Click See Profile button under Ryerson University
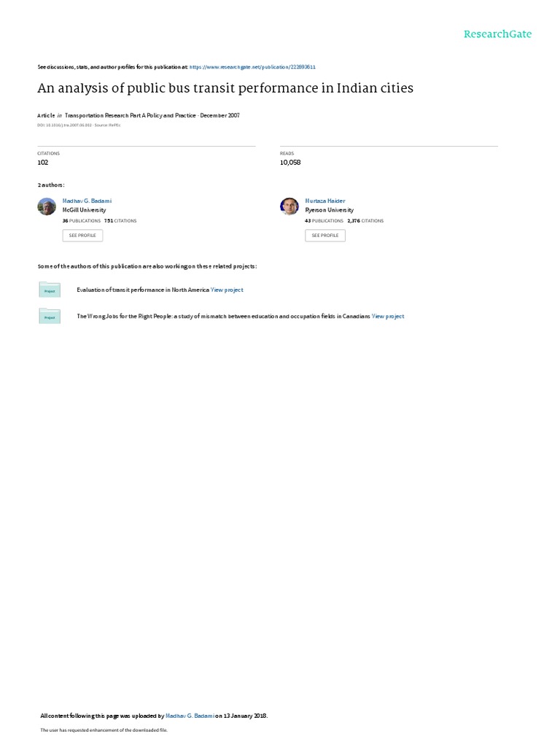Screen dimensions: 560x747 pos(325,236)
